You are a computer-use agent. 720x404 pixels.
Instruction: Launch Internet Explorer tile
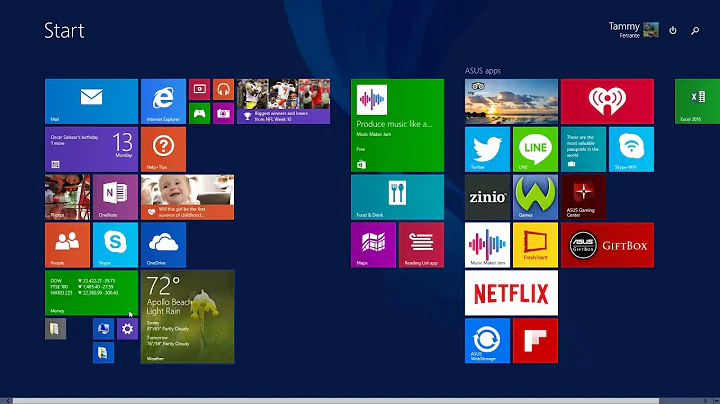coord(163,101)
